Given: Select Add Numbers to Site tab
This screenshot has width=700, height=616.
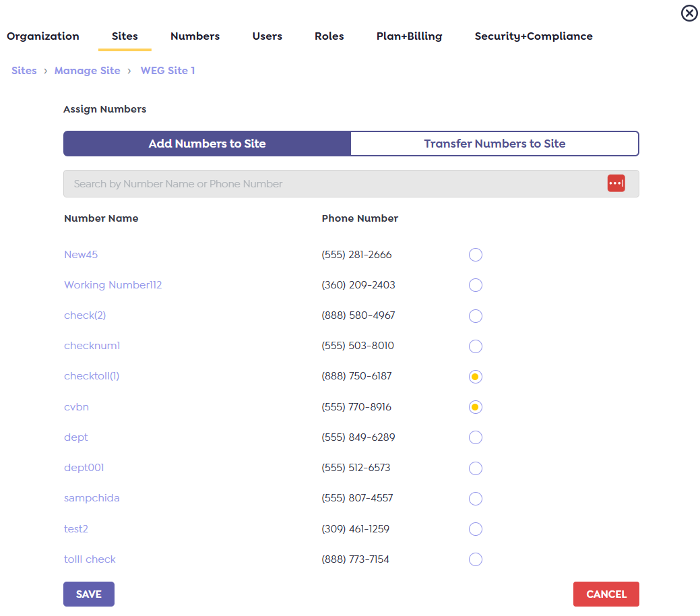Looking at the screenshot, I should point(208,144).
